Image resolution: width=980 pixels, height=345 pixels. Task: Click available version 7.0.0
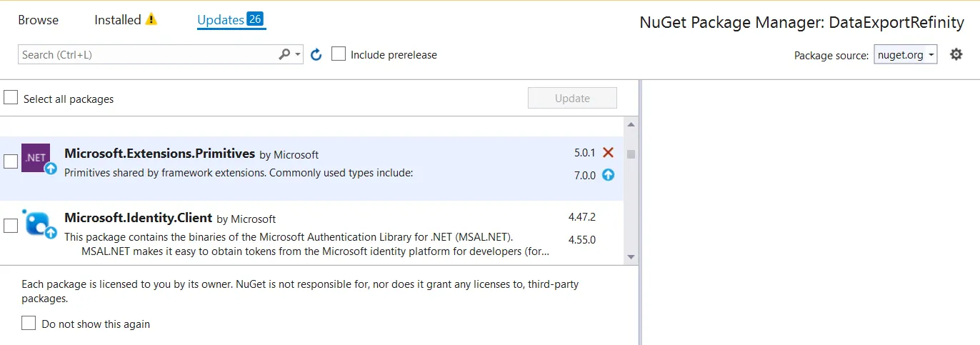pyautogui.click(x=584, y=175)
